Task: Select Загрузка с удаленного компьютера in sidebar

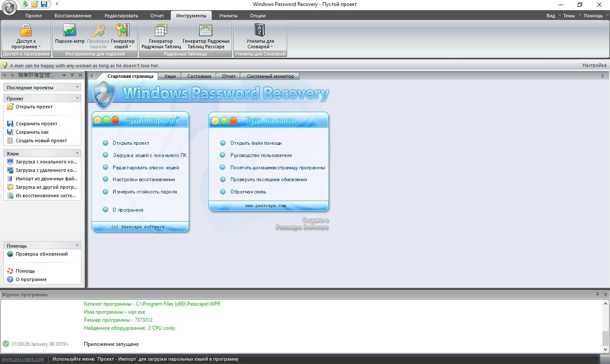Action: click(42, 170)
